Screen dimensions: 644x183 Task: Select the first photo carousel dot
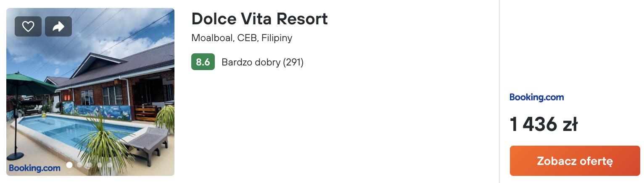69,165
